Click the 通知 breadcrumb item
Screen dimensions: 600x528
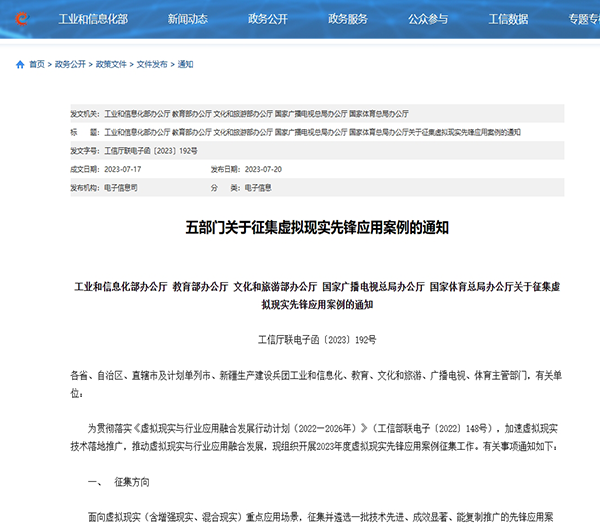(185, 64)
